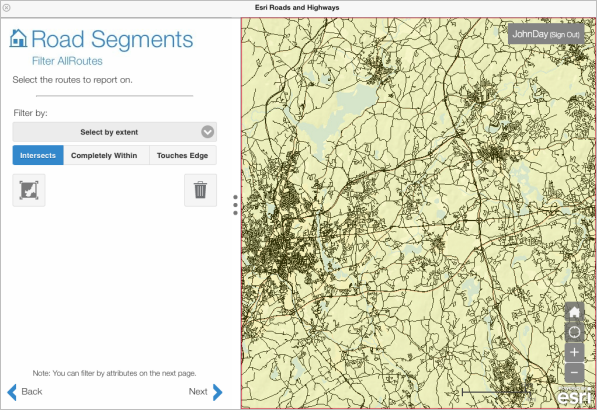This screenshot has width=597, height=410.
Task: Zoom in with the plus button
Action: (x=574, y=353)
